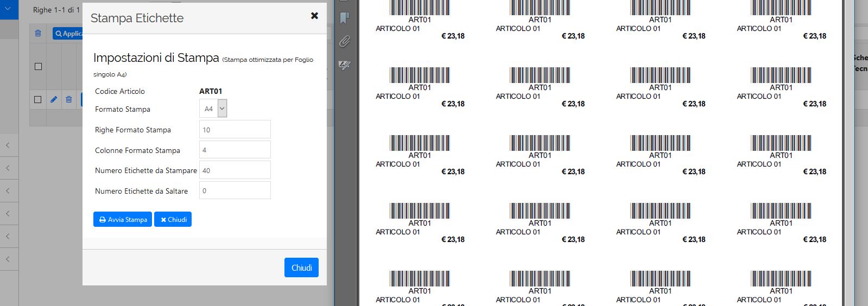Click the Avvia Stampa button

[123, 219]
